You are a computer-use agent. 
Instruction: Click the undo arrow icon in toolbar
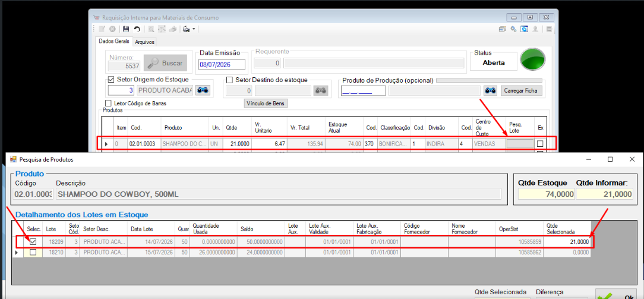[137, 29]
